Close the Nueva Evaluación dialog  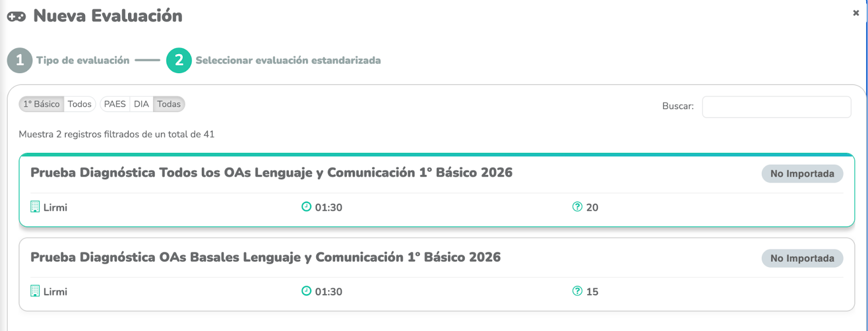pyautogui.click(x=856, y=12)
